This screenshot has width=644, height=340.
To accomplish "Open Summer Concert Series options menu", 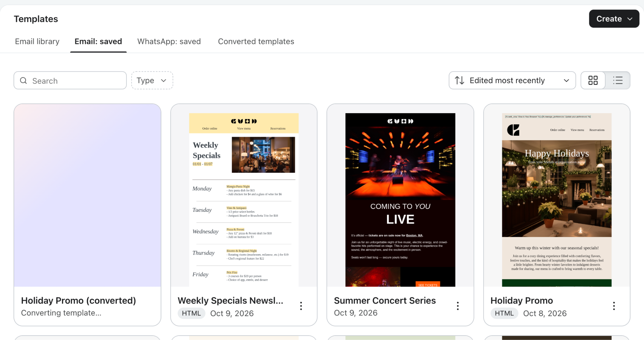I will tap(458, 306).
